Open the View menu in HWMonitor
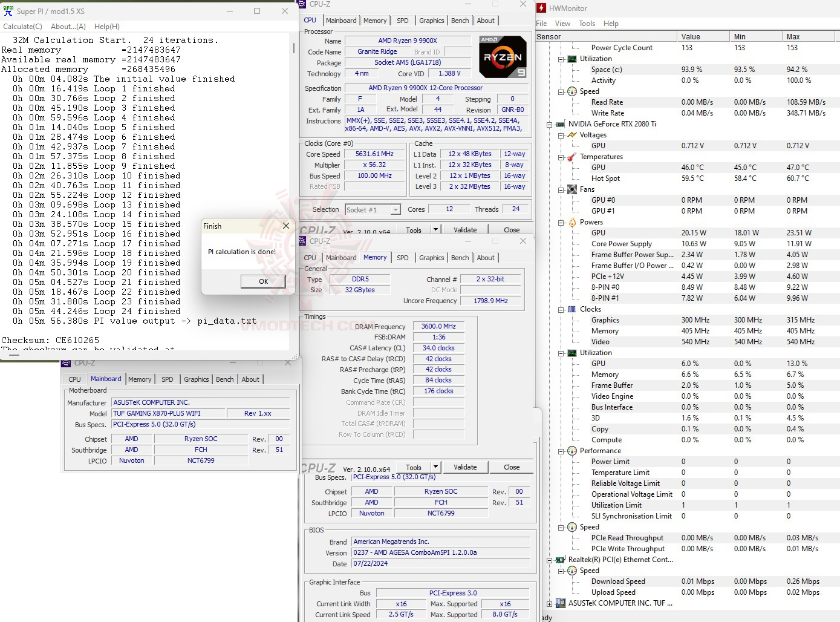 pos(562,24)
